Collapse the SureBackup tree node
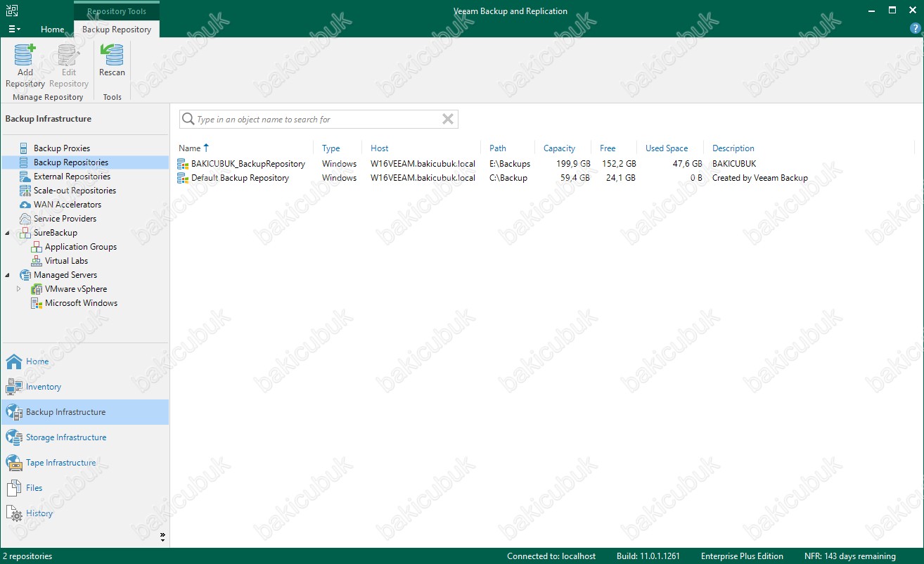This screenshot has height=564, width=924. click(x=8, y=233)
